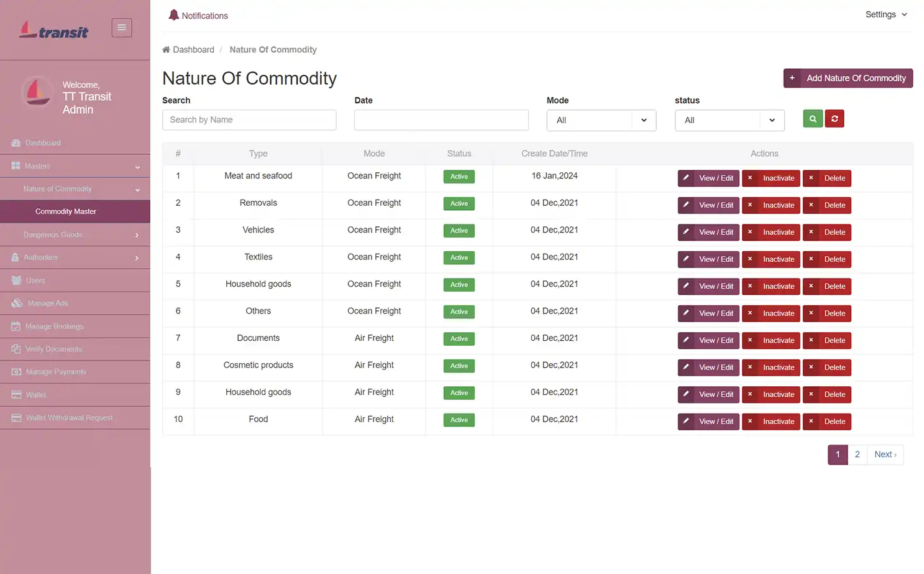Click the red refresh filters icon button
This screenshot has height=574, width=924.
[x=835, y=119]
